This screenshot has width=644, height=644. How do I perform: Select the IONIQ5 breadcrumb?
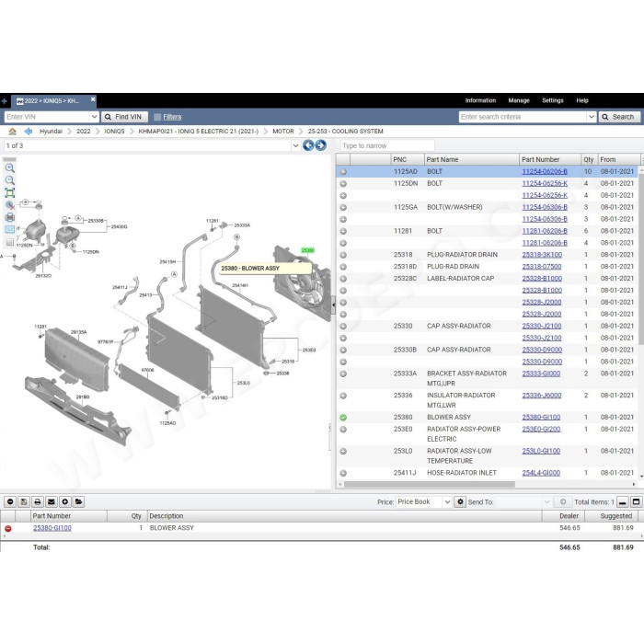tap(114, 132)
